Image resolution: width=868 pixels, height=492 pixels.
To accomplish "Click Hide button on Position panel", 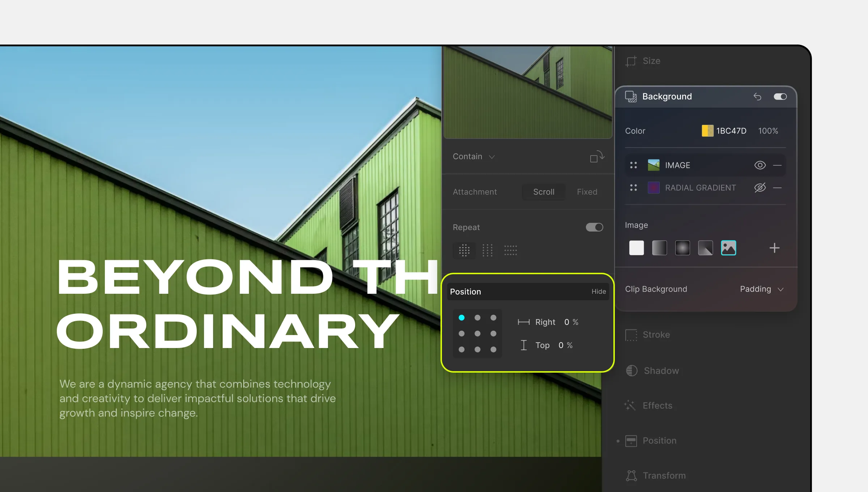I will (x=599, y=292).
